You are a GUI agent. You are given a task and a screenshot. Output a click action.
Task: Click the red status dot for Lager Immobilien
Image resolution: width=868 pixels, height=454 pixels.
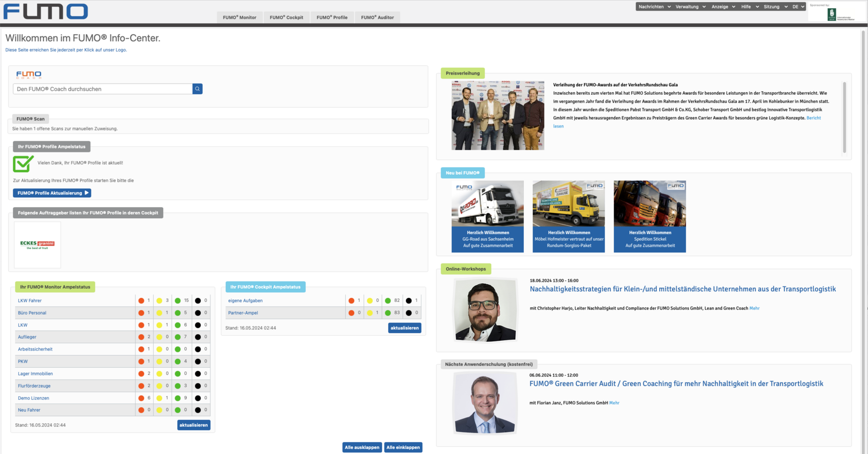click(141, 373)
